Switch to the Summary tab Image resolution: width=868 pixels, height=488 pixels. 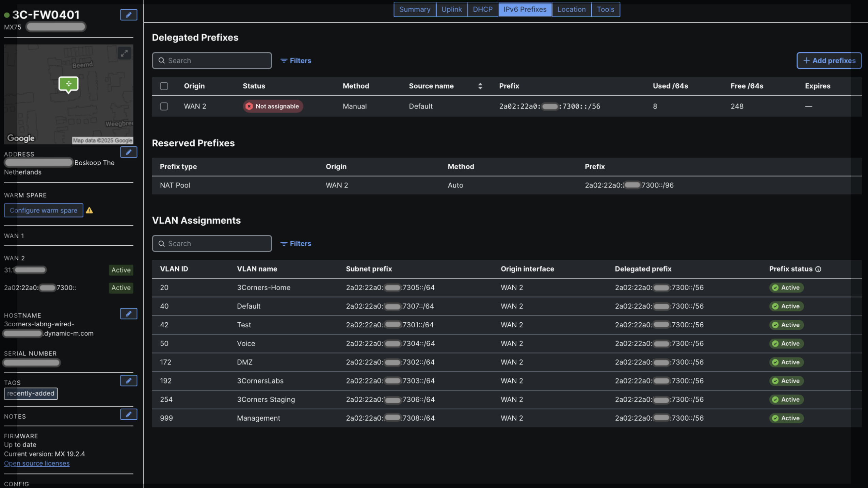click(x=414, y=9)
